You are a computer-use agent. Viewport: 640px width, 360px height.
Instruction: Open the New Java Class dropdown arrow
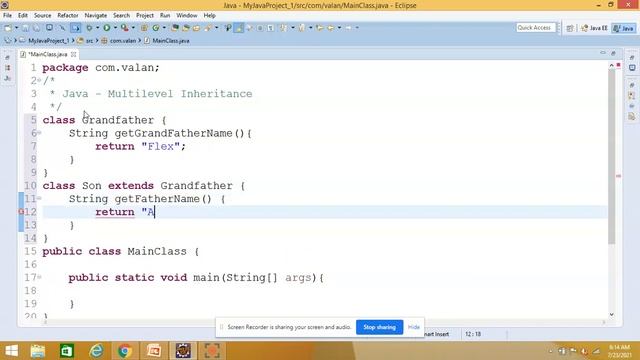pyautogui.click(x=164, y=28)
